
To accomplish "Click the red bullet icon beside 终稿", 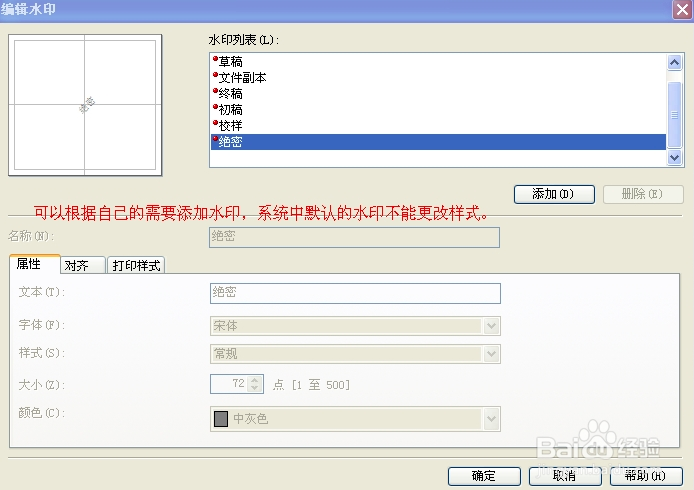I will 215,90.
